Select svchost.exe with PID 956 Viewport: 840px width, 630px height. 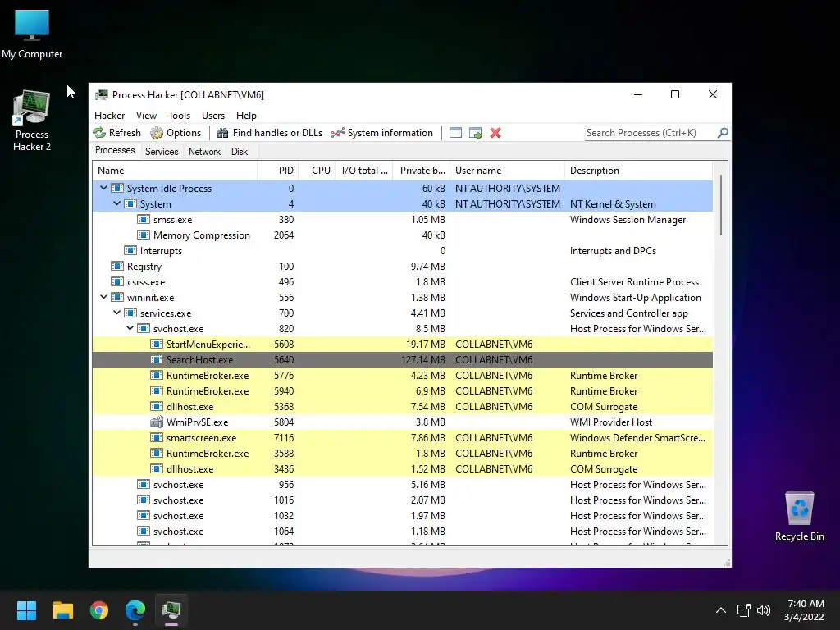[x=402, y=484]
